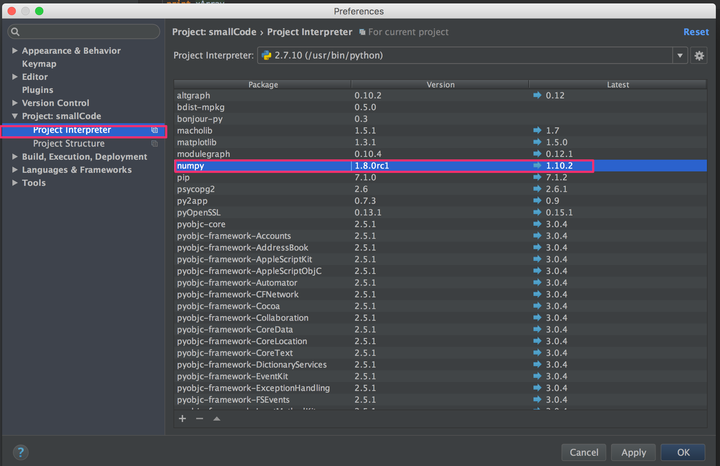This screenshot has height=466, width=720.
Task: Click copy icon beside Project Structure item
Action: [155, 144]
